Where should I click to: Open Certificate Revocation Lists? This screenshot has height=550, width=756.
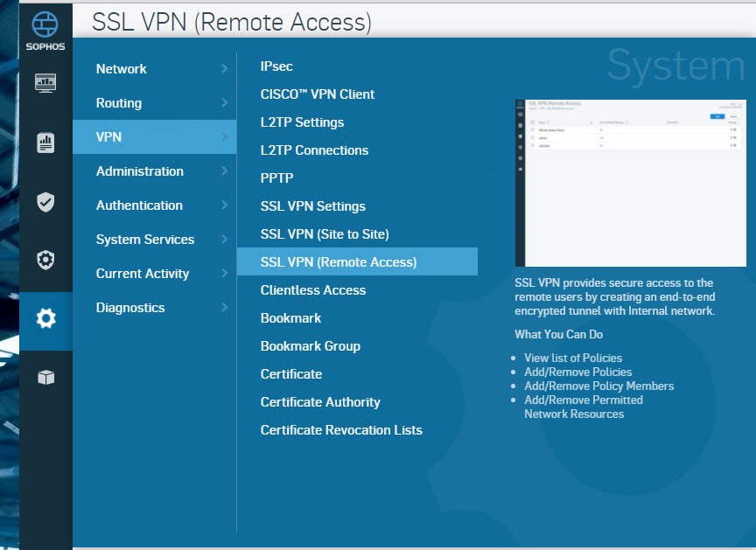pos(341,429)
